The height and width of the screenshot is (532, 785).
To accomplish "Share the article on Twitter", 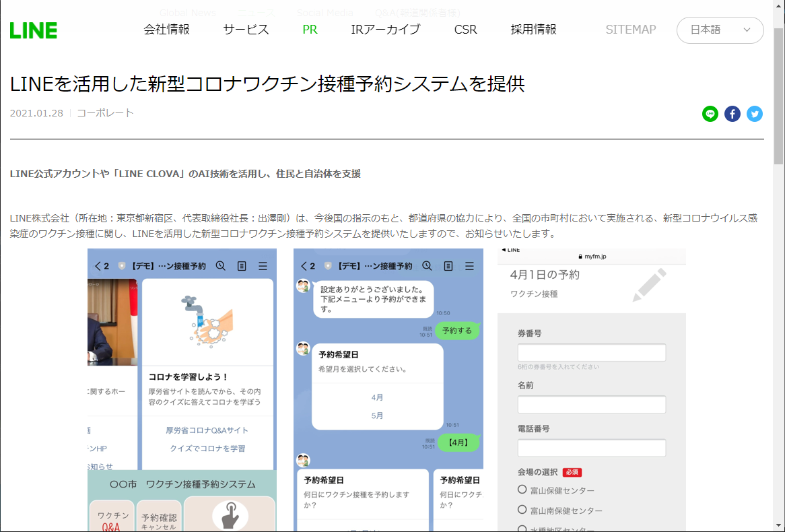I will (754, 114).
